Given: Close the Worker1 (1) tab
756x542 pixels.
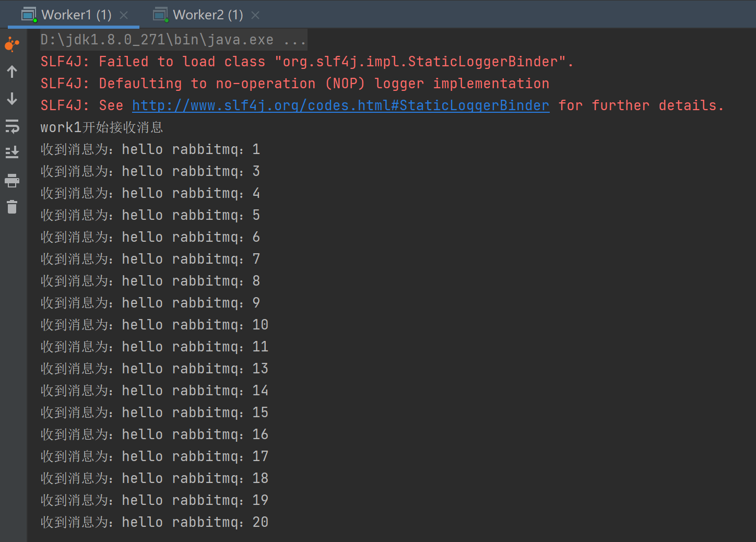Looking at the screenshot, I should pyautogui.click(x=124, y=15).
